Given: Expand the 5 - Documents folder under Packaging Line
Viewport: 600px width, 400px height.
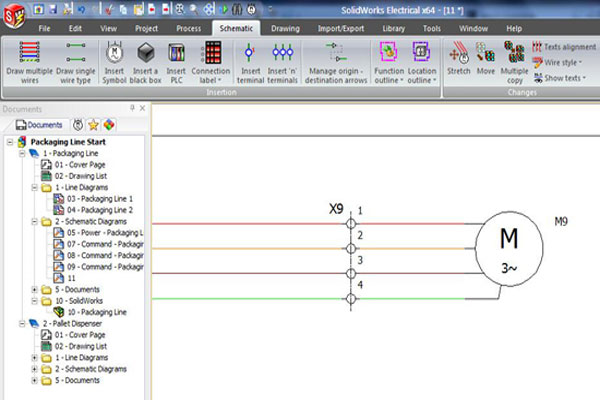Looking at the screenshot, I should coord(35,290).
